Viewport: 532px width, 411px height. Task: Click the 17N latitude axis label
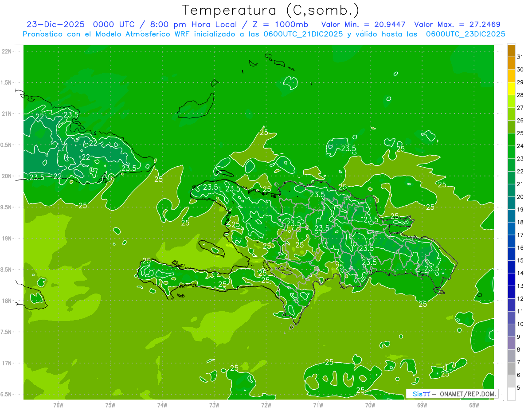pos(7,363)
